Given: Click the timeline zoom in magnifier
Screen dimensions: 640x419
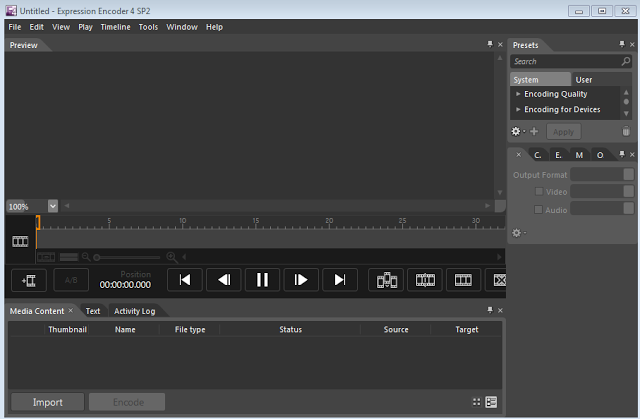Looking at the screenshot, I should pyautogui.click(x=172, y=257).
